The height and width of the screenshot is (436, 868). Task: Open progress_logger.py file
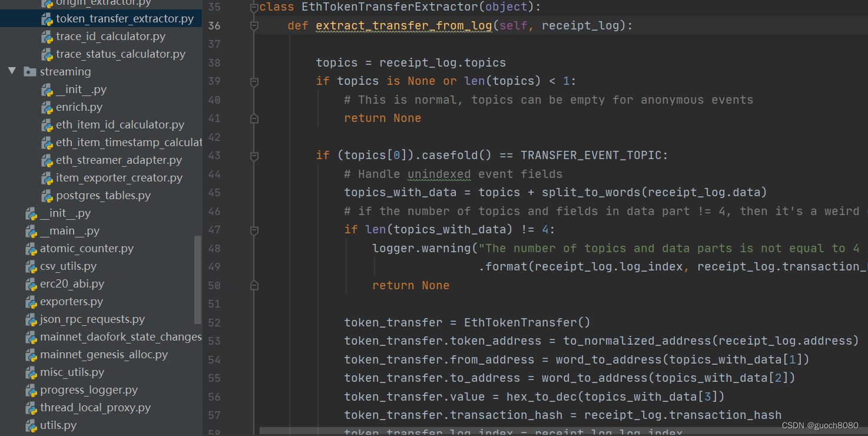point(89,390)
